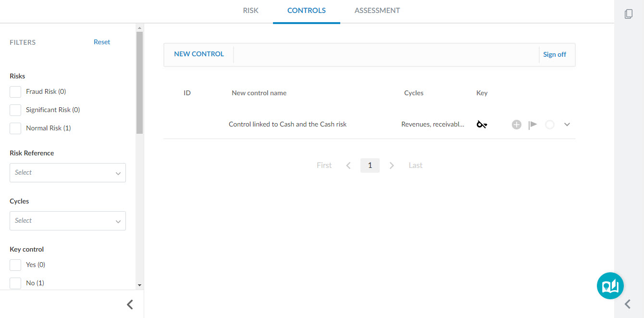Image resolution: width=644 pixels, height=318 pixels.
Task: Open the Cycles select dropdown
Action: coord(68,220)
